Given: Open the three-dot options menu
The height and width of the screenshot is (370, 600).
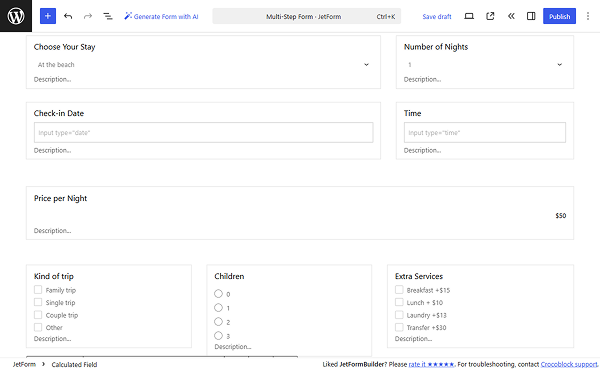Looking at the screenshot, I should [588, 16].
